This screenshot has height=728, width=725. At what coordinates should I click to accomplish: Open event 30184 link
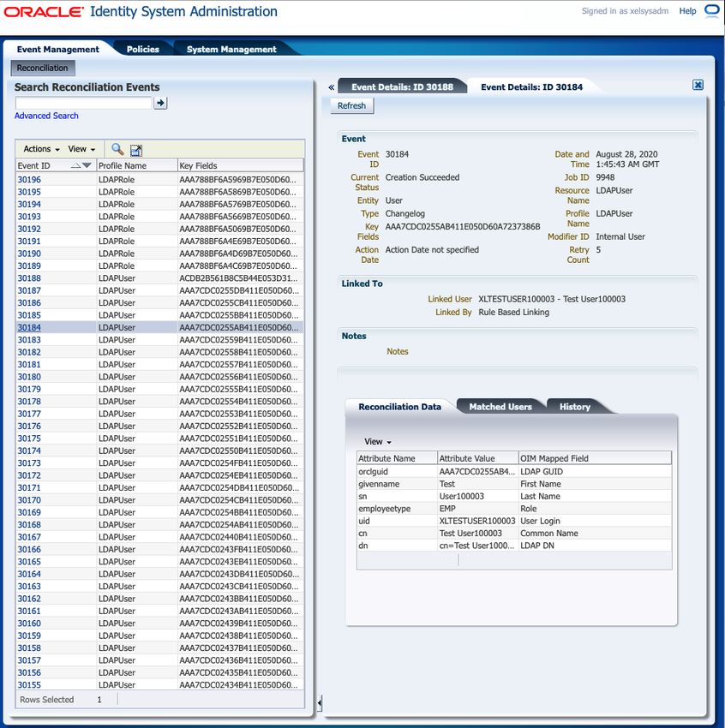click(29, 327)
